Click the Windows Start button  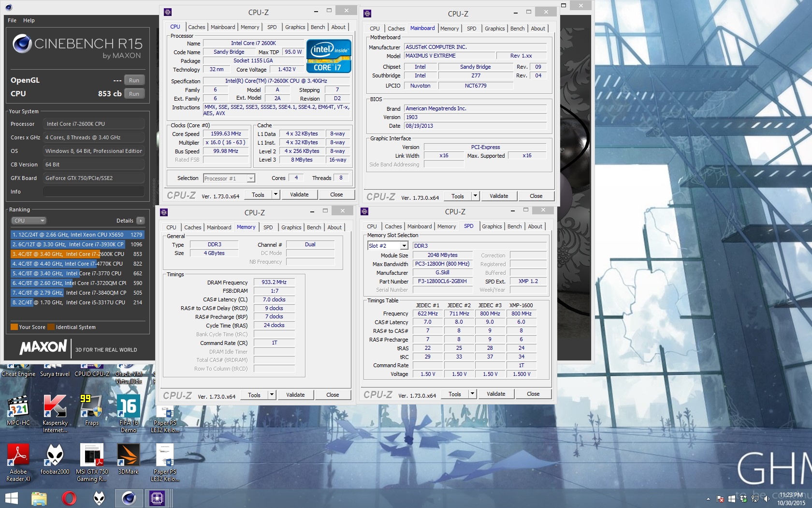tap(11, 498)
